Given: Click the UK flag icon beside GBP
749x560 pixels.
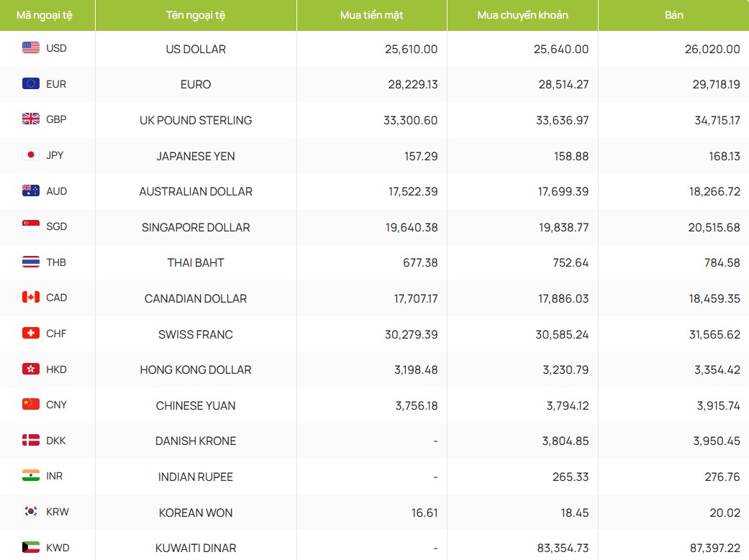Looking at the screenshot, I should (x=30, y=119).
